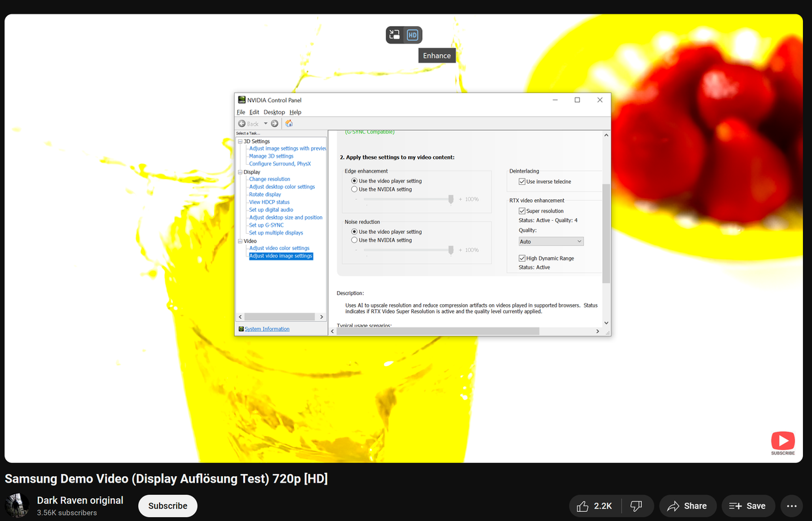Click the Back arrow in NVIDIA toolbar
Image resolution: width=812 pixels, height=521 pixels.
(x=242, y=123)
